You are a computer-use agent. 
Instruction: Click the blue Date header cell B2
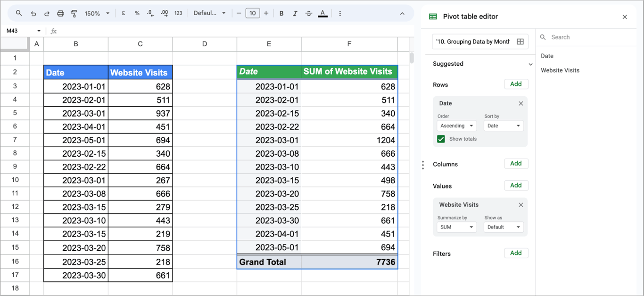[x=75, y=72]
